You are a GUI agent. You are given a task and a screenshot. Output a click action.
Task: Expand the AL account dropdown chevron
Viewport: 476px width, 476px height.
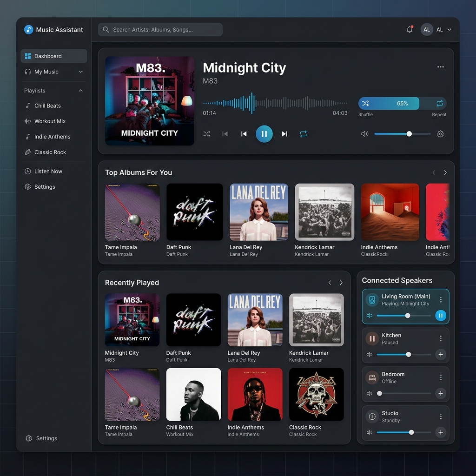(x=450, y=30)
